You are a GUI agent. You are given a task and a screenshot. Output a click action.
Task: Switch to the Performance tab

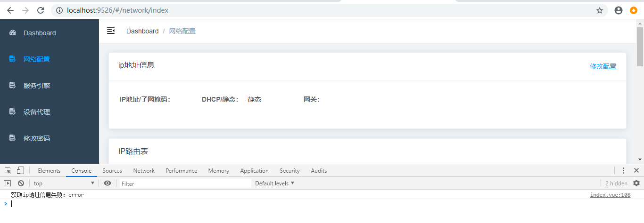181,171
